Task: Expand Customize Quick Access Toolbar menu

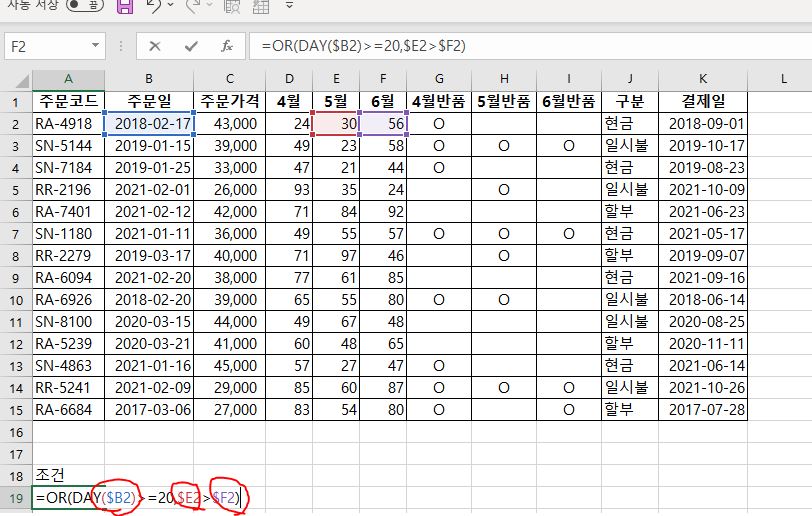Action: point(288,7)
